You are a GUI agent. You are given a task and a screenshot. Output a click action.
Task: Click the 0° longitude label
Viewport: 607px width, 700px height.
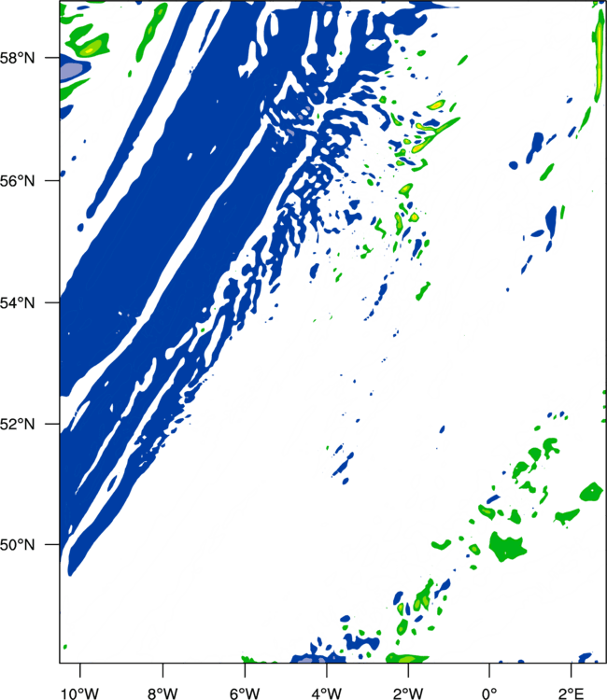coord(489,693)
